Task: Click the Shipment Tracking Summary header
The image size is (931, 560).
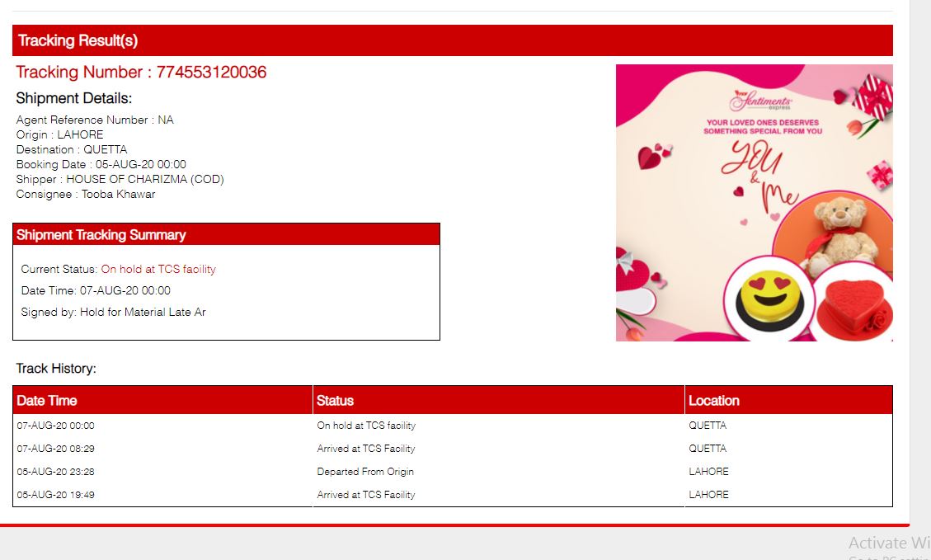Action: pyautogui.click(x=226, y=234)
